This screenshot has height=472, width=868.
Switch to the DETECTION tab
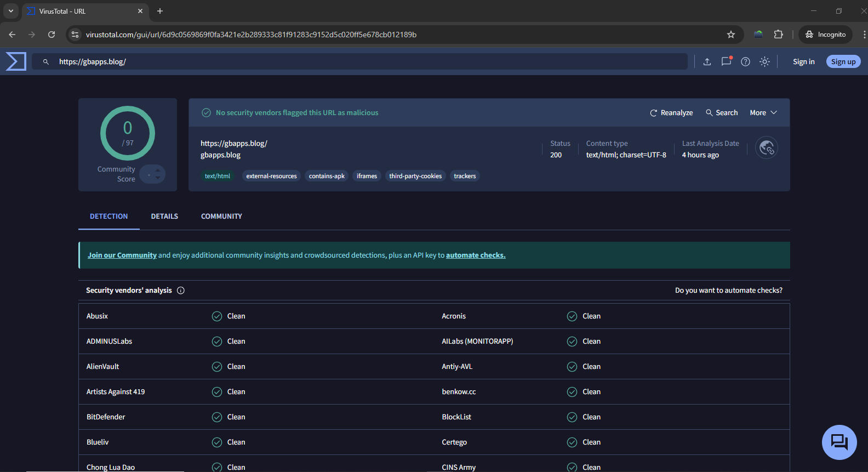pos(109,217)
